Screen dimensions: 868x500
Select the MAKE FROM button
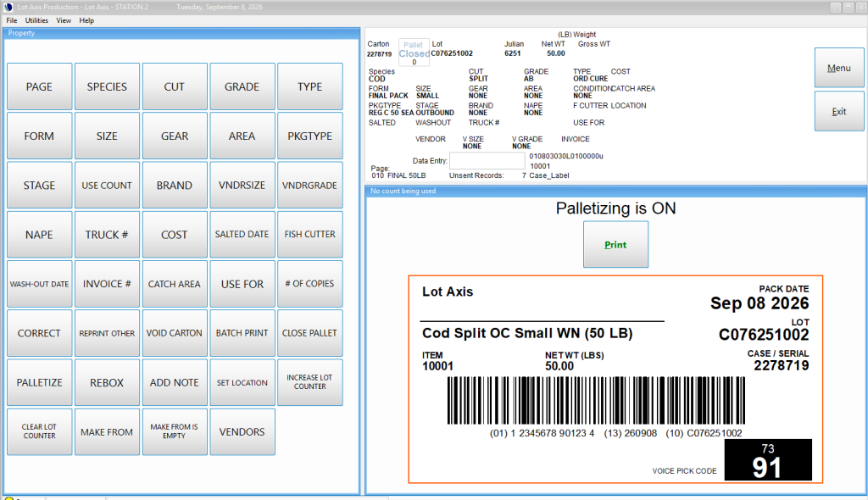click(107, 431)
